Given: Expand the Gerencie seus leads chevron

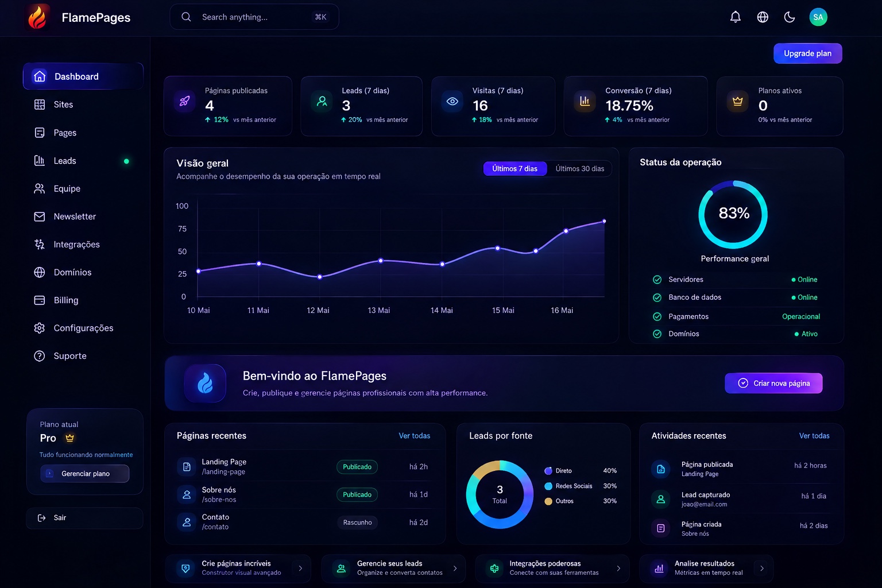Looking at the screenshot, I should [x=455, y=568].
